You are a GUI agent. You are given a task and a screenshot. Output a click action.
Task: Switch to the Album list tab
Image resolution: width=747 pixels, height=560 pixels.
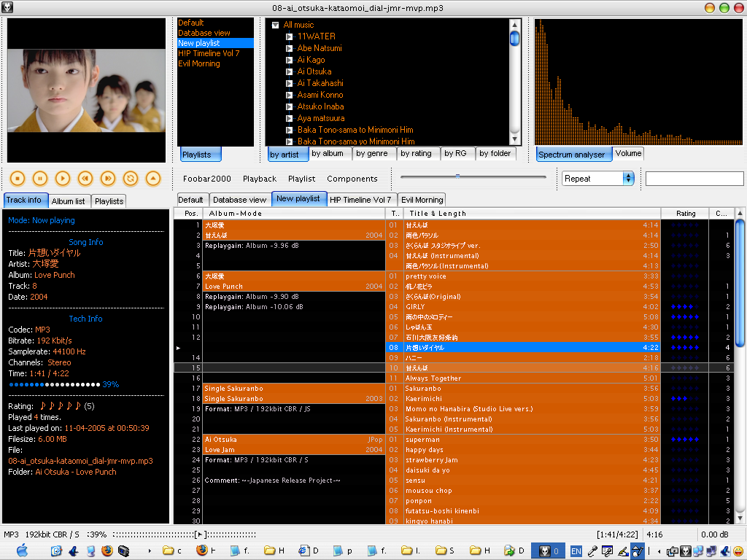69,201
